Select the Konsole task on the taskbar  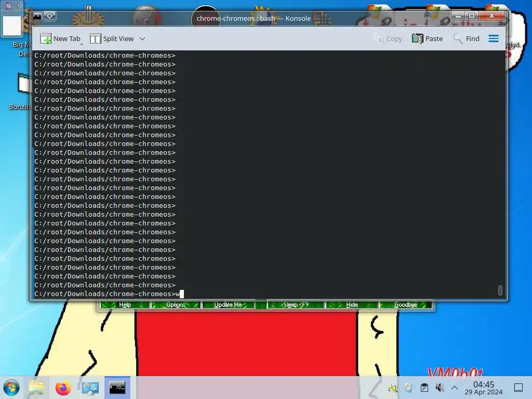coord(117,388)
